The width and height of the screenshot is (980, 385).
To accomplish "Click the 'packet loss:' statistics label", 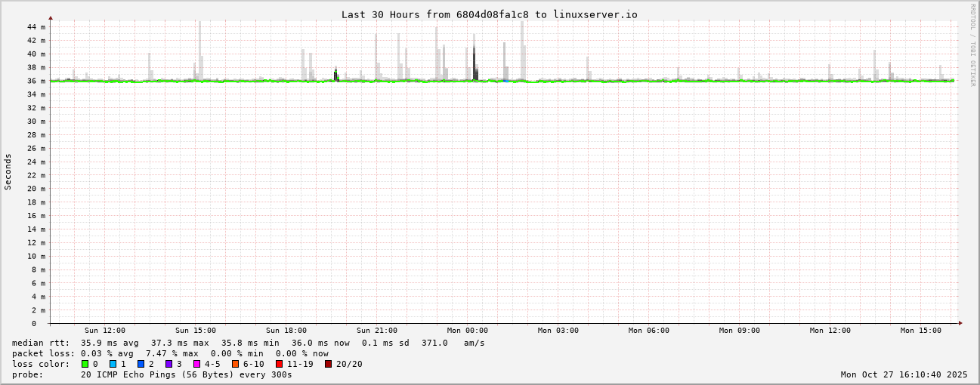I will (x=44, y=353).
